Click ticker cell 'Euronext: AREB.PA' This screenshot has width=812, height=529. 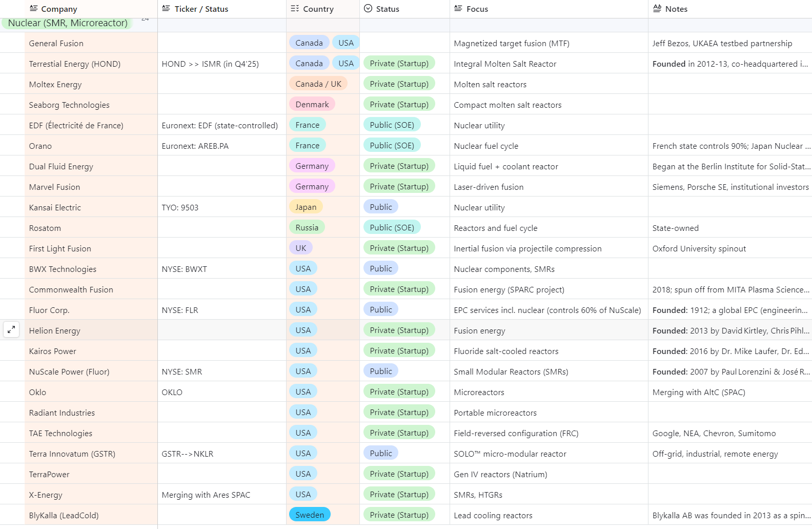tap(222, 145)
